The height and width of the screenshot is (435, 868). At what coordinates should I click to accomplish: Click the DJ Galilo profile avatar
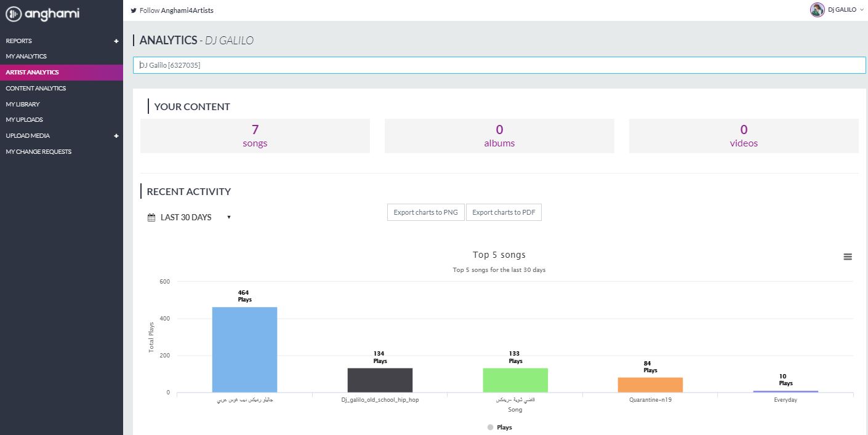point(817,10)
